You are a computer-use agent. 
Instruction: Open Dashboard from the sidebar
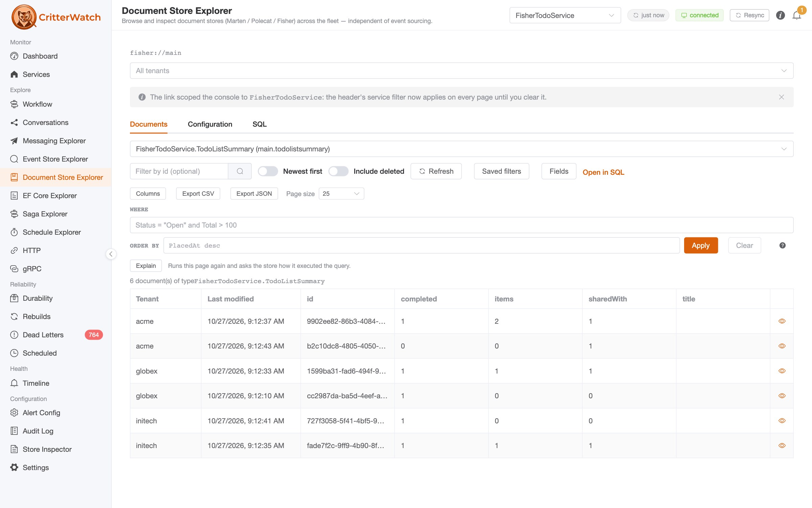(x=40, y=56)
